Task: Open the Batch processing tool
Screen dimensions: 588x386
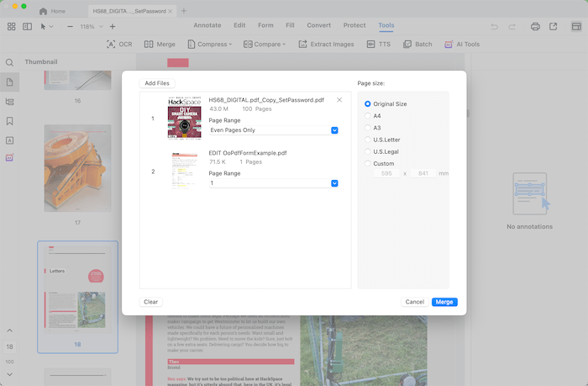Action: pyautogui.click(x=417, y=44)
